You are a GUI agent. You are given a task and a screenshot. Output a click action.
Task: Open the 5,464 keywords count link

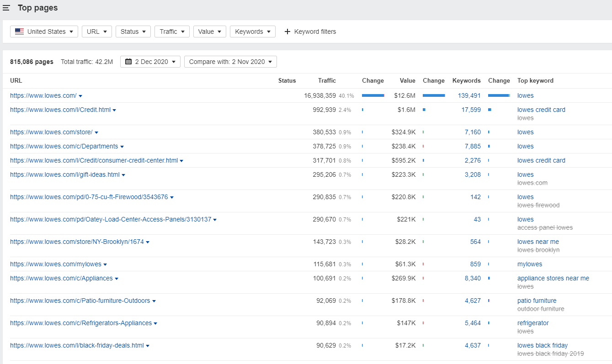pos(473,323)
